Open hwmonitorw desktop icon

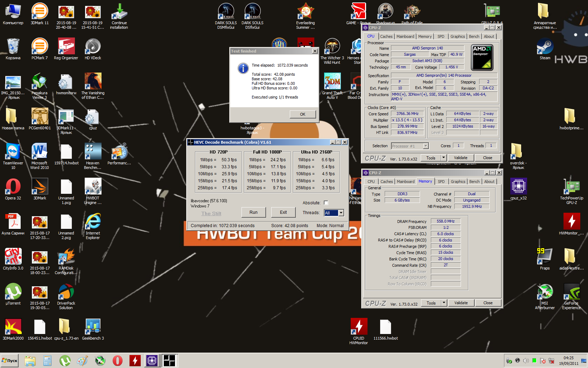coord(66,84)
